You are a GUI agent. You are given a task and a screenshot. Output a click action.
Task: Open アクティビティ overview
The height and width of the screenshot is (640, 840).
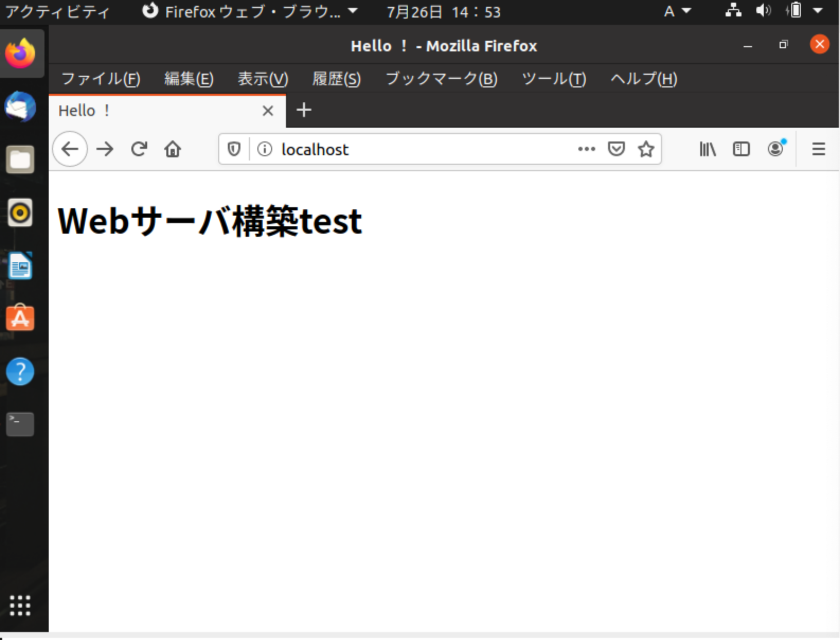click(57, 12)
